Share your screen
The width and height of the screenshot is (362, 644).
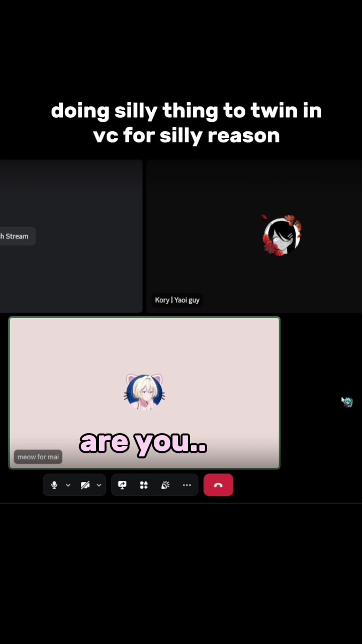click(122, 485)
